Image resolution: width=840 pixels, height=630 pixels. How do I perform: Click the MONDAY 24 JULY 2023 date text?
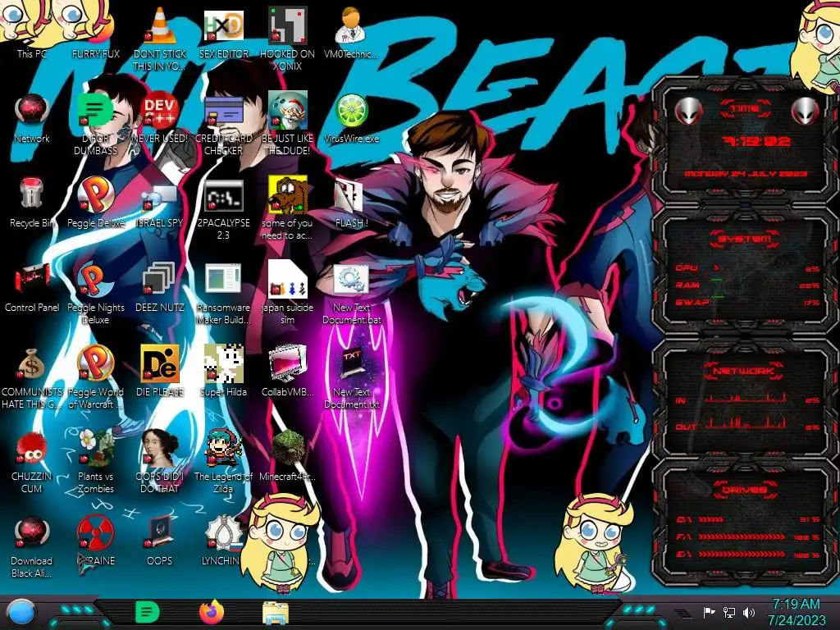click(x=746, y=174)
